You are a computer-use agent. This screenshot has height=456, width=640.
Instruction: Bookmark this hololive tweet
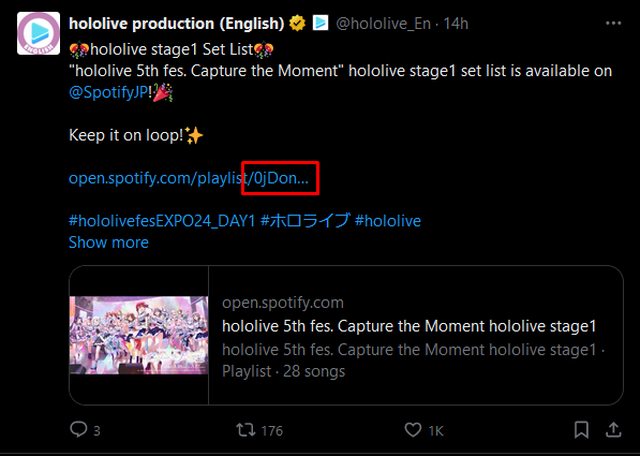point(581,430)
